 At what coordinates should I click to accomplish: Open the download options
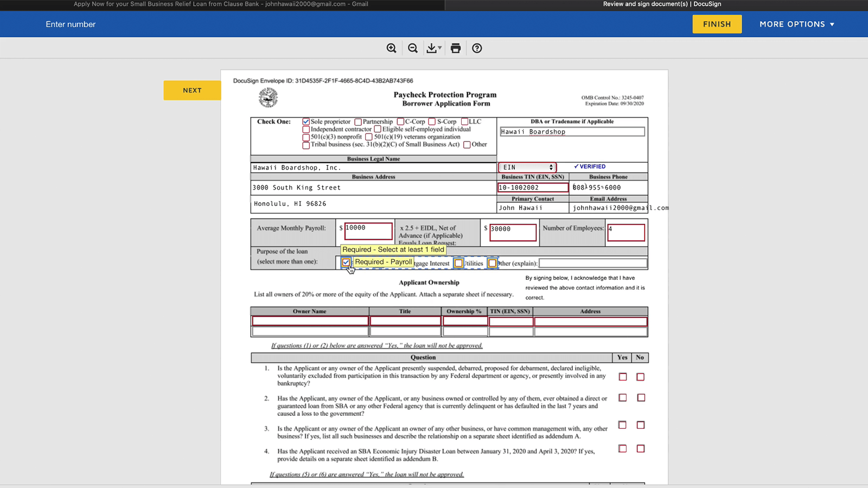pyautogui.click(x=433, y=48)
